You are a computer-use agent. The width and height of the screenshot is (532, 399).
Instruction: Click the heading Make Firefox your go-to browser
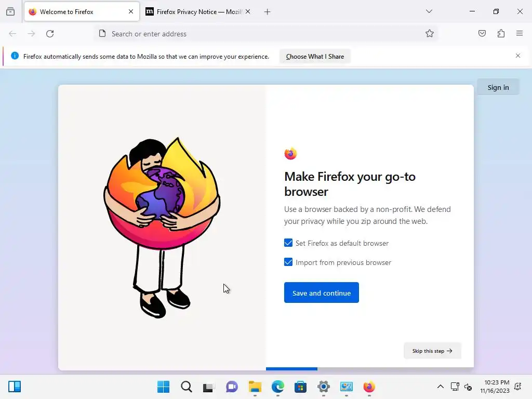point(350,184)
